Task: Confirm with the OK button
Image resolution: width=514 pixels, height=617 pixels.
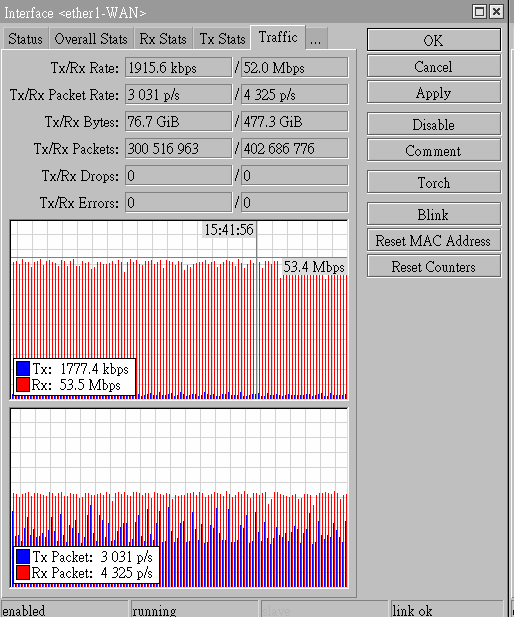Action: [434, 40]
